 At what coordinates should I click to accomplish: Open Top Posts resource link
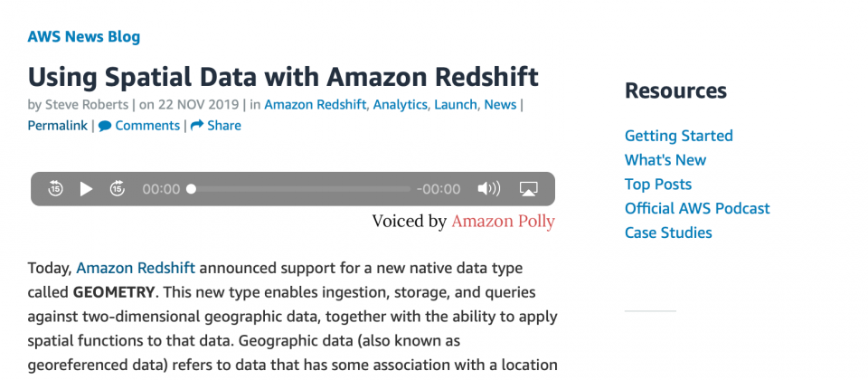coord(658,184)
